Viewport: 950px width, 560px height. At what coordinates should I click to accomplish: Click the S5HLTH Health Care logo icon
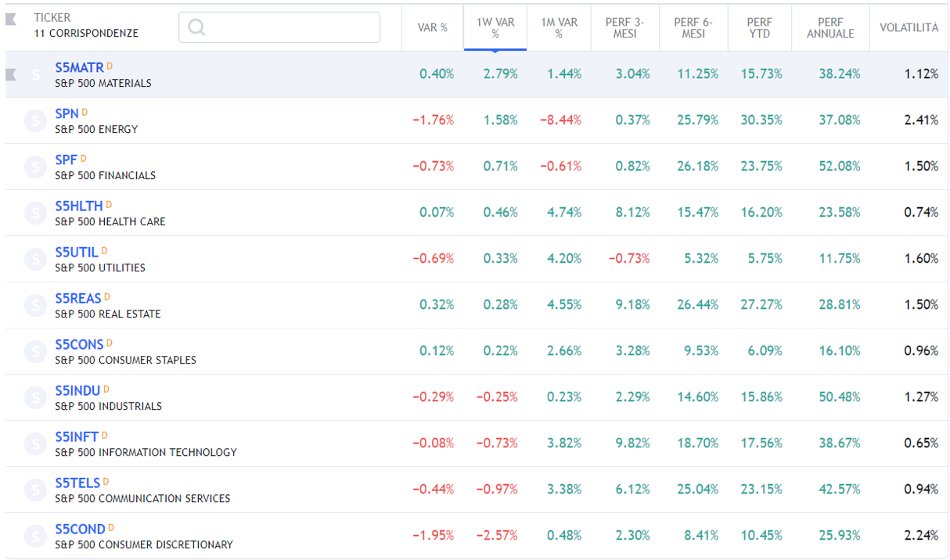(35, 213)
